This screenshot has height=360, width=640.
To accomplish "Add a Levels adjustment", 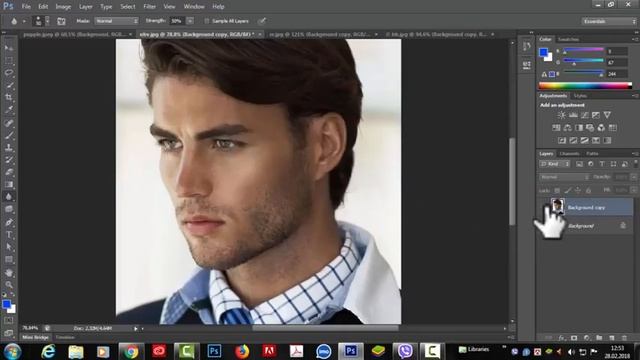I will pyautogui.click(x=573, y=115).
